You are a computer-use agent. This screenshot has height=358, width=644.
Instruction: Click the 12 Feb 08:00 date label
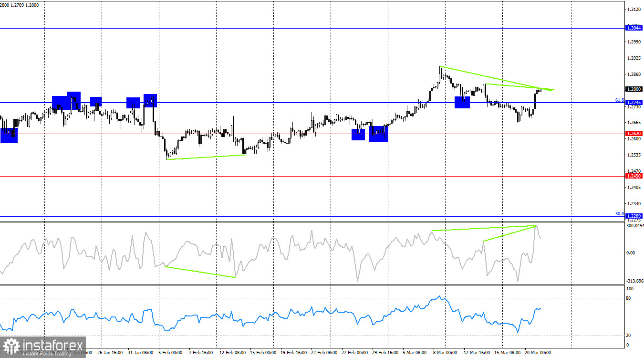click(x=233, y=353)
